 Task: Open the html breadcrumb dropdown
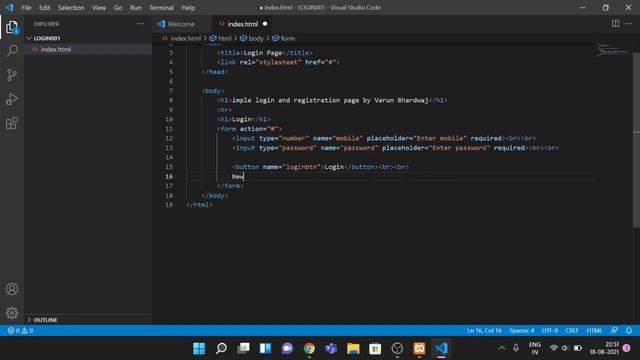(x=220, y=38)
